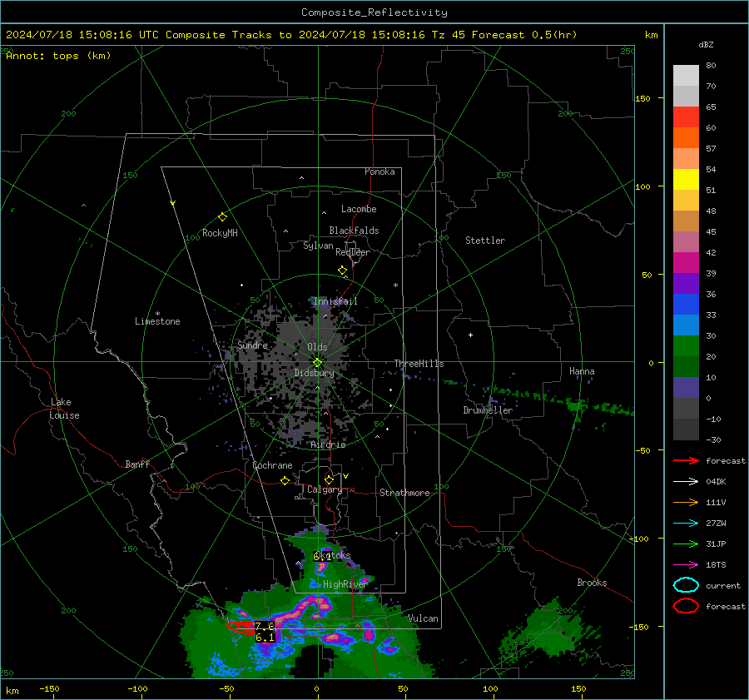
Task: Click the green 31JP arrow in legend
Action: pos(686,544)
